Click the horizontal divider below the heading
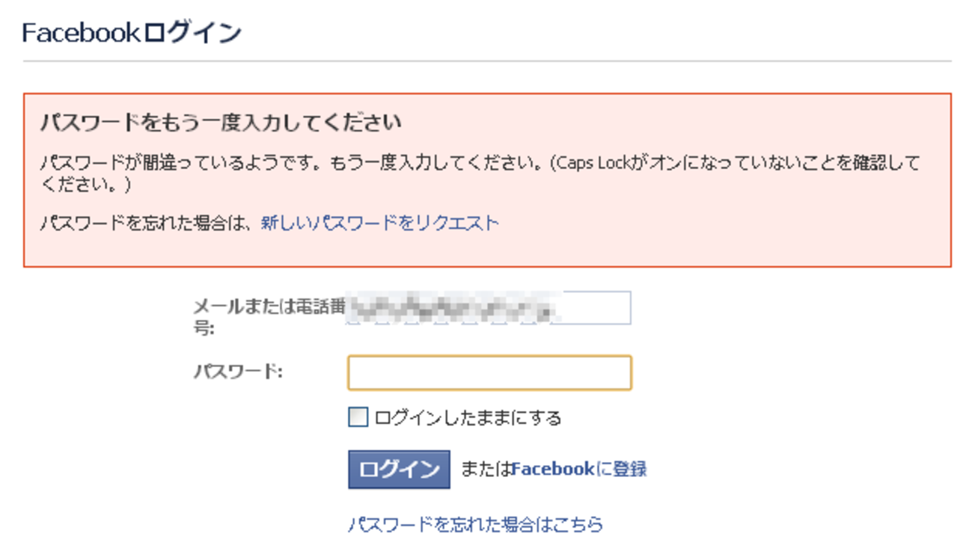972x560 pixels. coord(486,61)
